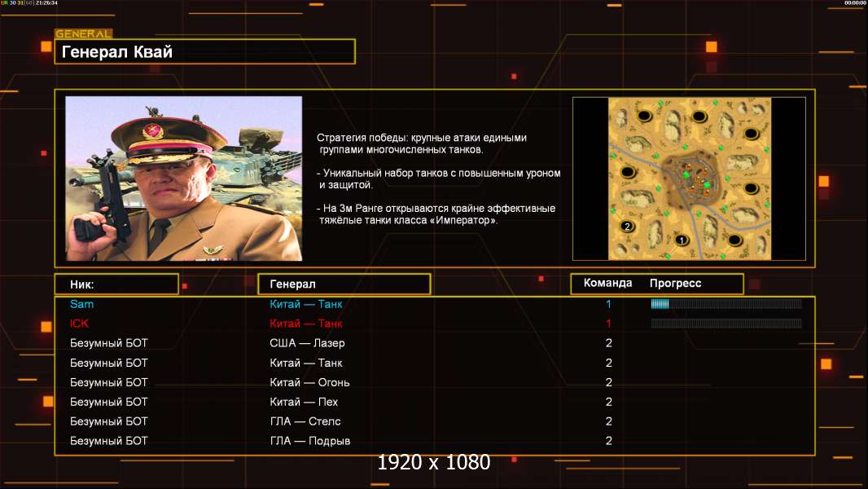The height and width of the screenshot is (489, 868).
Task: Click 'Безумный БОТ' in the ГЛА — Подрыв row
Action: (109, 441)
